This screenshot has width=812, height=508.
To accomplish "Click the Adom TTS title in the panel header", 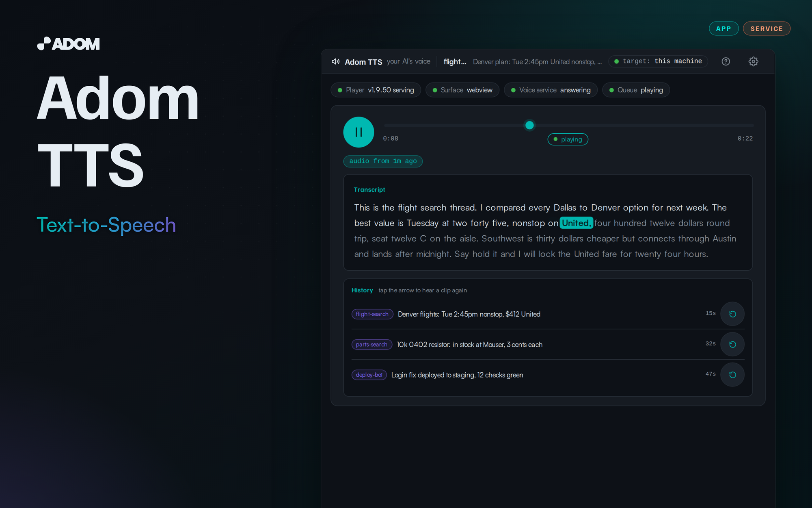I will 363,62.
